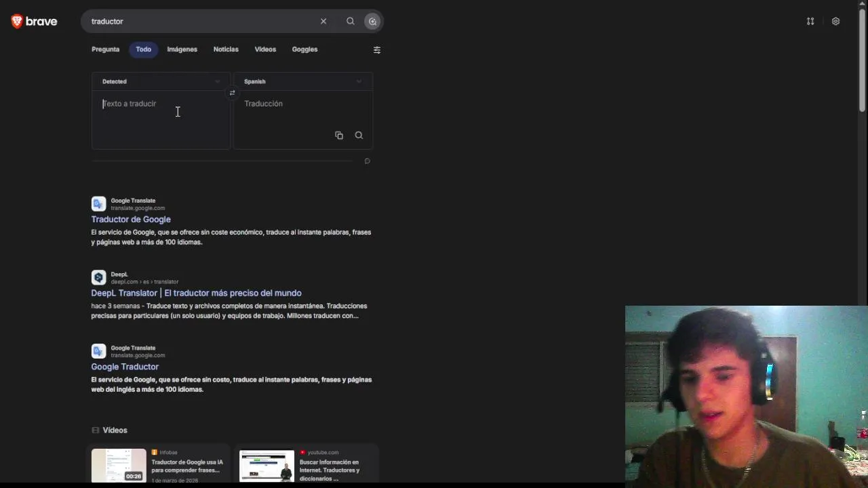Click the magnifier search icon in search bar

(351, 21)
